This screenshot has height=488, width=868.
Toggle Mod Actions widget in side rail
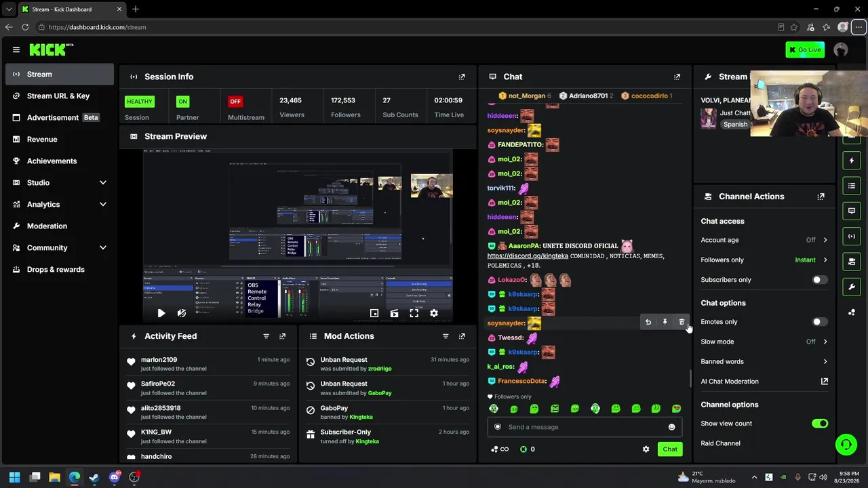[852, 186]
